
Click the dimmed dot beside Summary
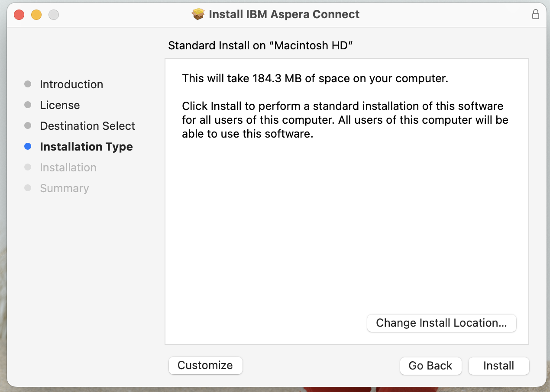28,188
